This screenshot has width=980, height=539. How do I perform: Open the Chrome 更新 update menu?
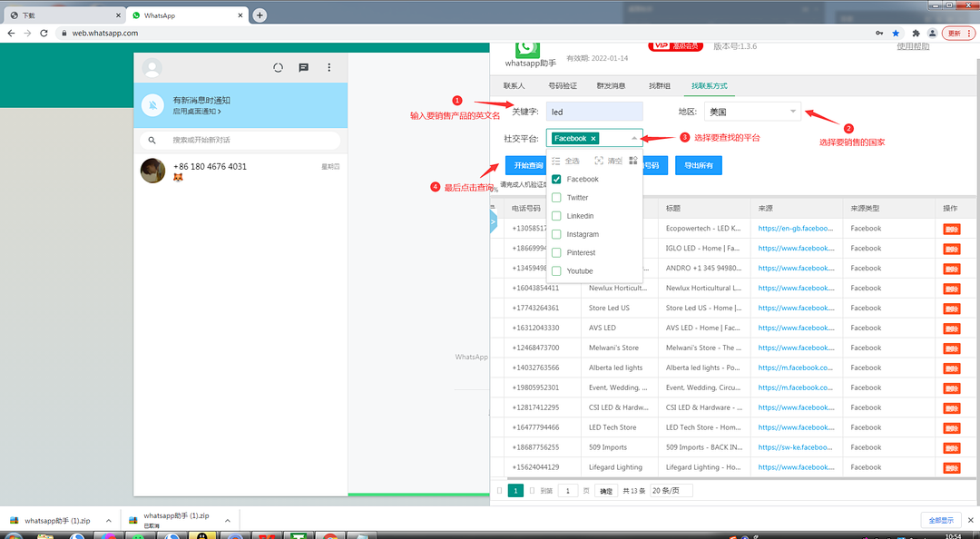point(958,34)
